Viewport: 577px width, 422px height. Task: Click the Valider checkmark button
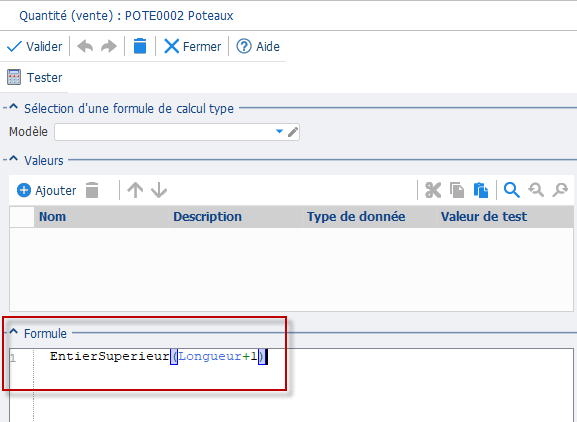(35, 47)
